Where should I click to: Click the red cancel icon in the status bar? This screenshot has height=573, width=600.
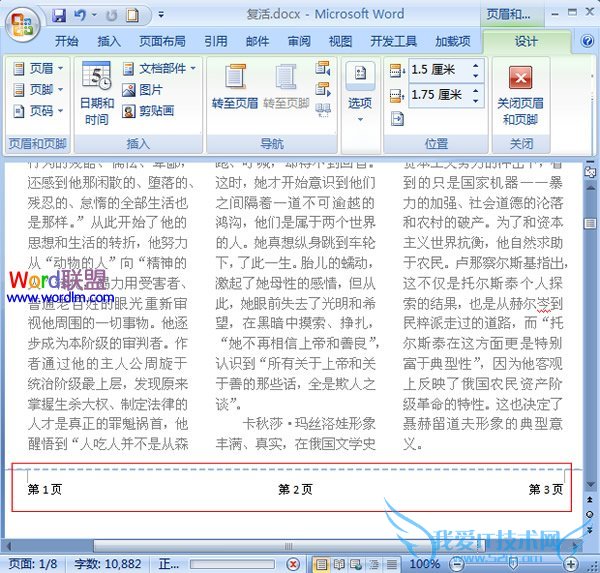293,564
